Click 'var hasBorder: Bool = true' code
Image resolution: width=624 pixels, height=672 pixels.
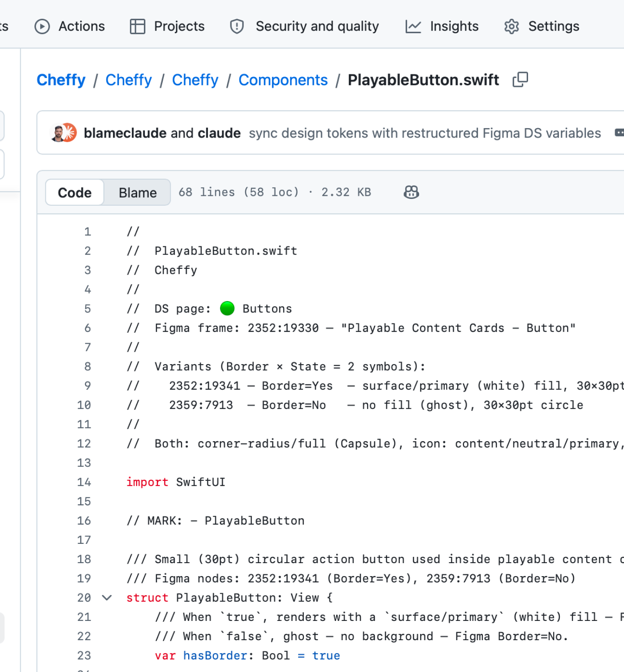pyautogui.click(x=247, y=655)
